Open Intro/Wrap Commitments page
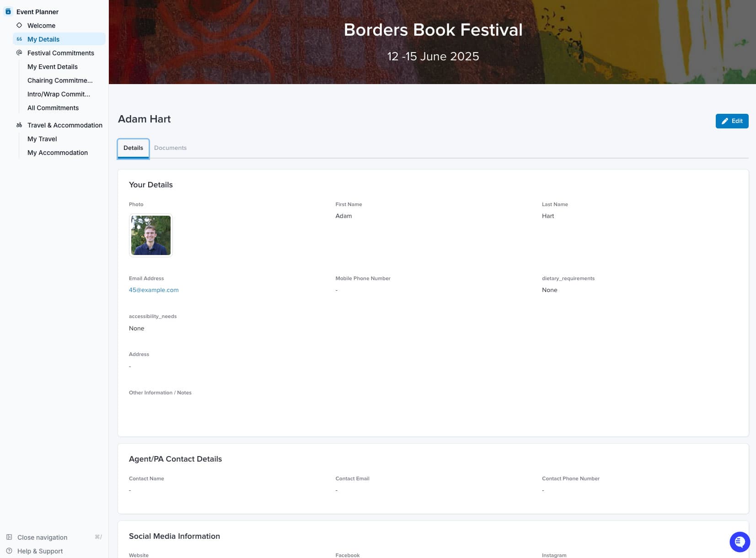Screen dimensions: 756x558 [59, 94]
